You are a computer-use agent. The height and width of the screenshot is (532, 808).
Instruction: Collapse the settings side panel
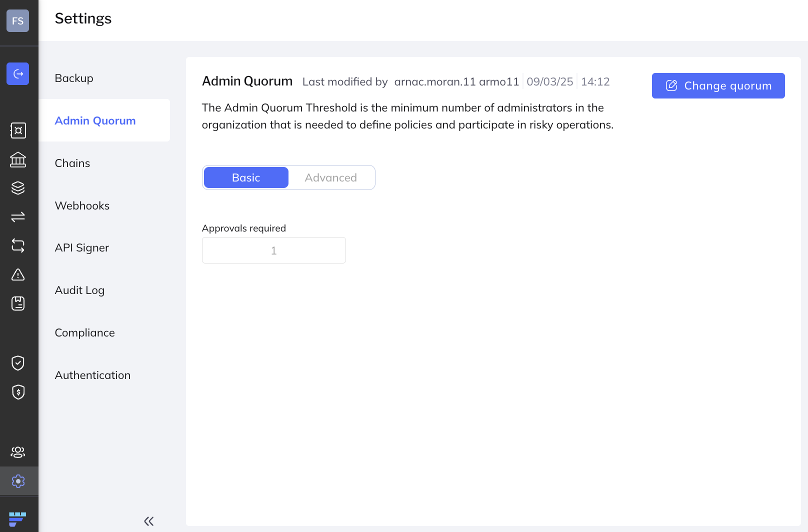[x=148, y=521]
